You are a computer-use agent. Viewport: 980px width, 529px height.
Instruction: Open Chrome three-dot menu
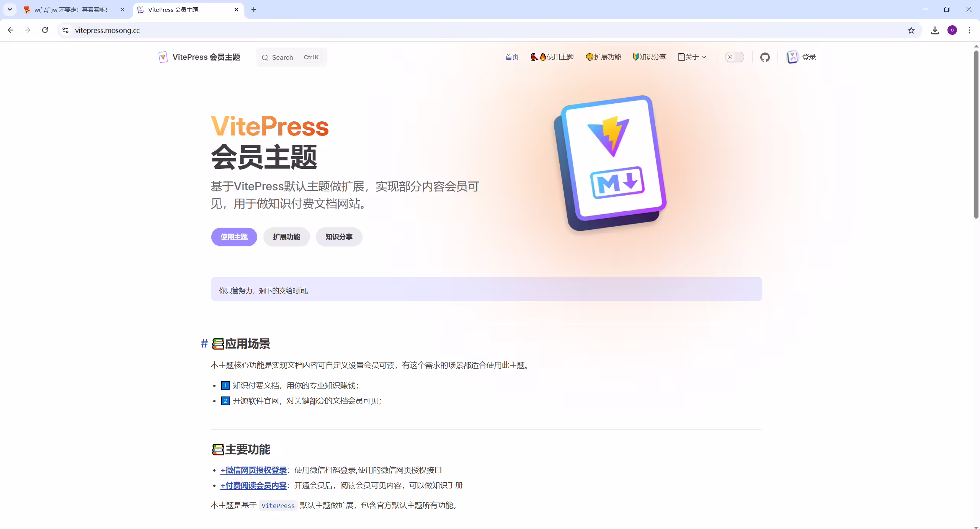click(969, 30)
